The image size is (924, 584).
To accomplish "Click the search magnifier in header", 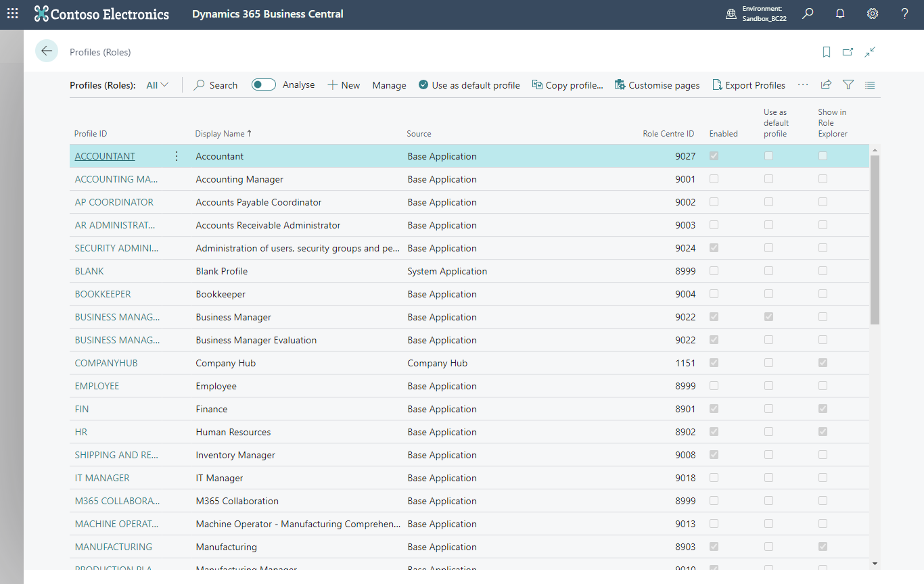I will point(808,14).
